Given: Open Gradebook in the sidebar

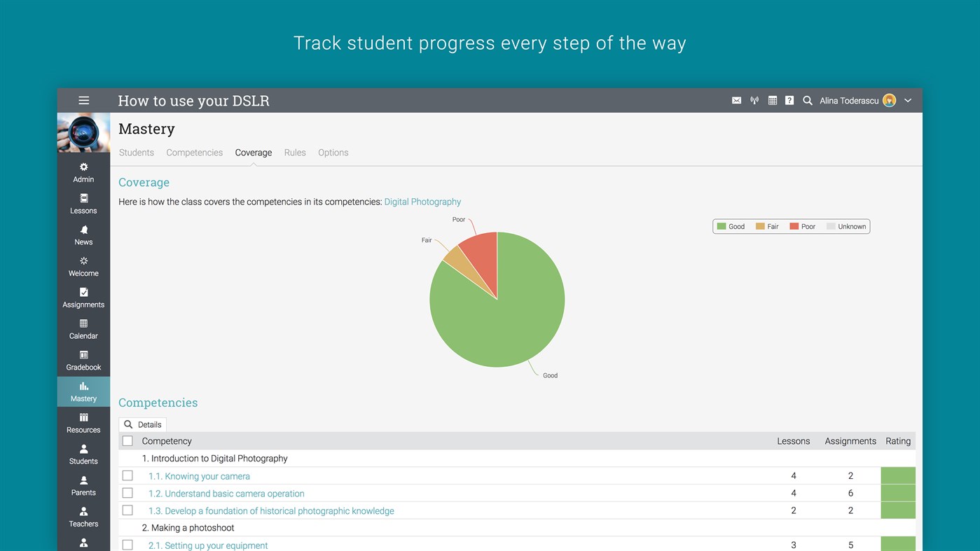Looking at the screenshot, I should point(83,361).
